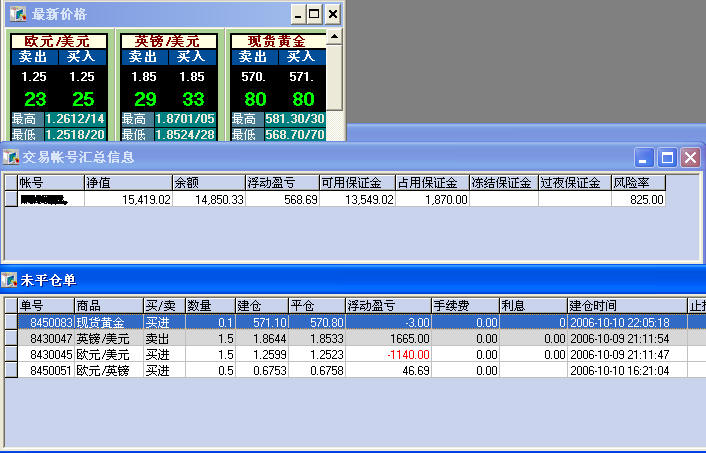Click 现货黄金 最低 value 568.70/70

click(x=295, y=135)
